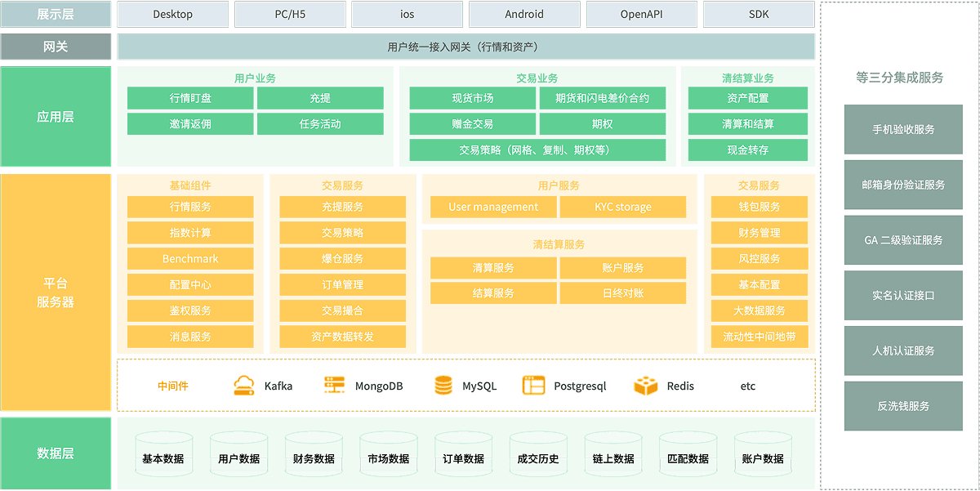Viewport: 980px width, 491px height.
Task: Click the Kafka cloud icon
Action: click(245, 386)
